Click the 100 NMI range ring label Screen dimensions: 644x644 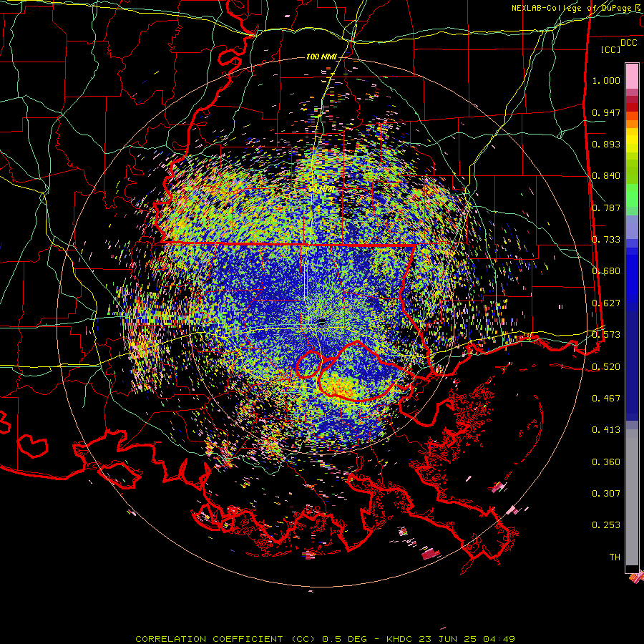(x=321, y=57)
